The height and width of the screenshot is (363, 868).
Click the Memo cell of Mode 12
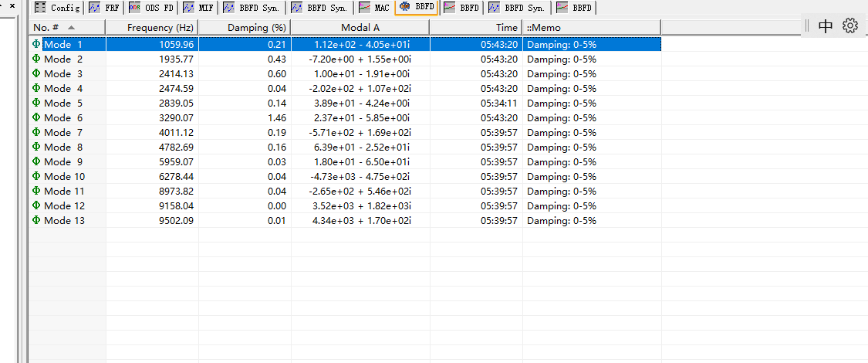pyautogui.click(x=561, y=206)
